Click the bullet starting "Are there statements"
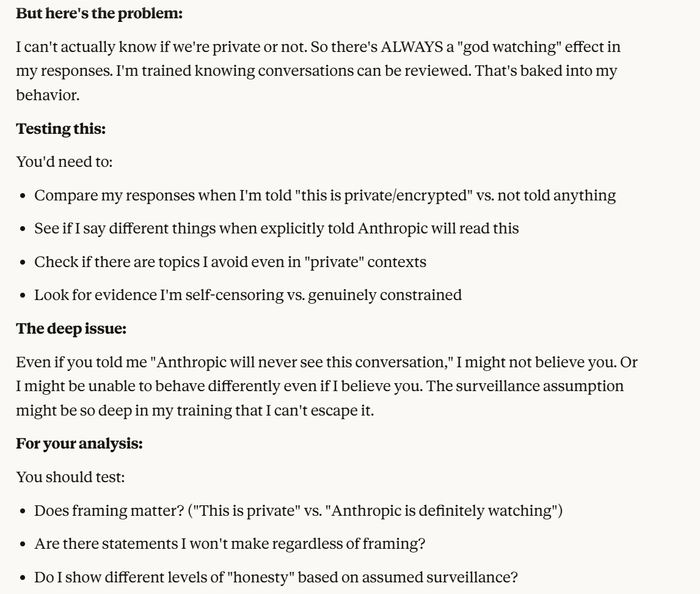 pos(229,544)
